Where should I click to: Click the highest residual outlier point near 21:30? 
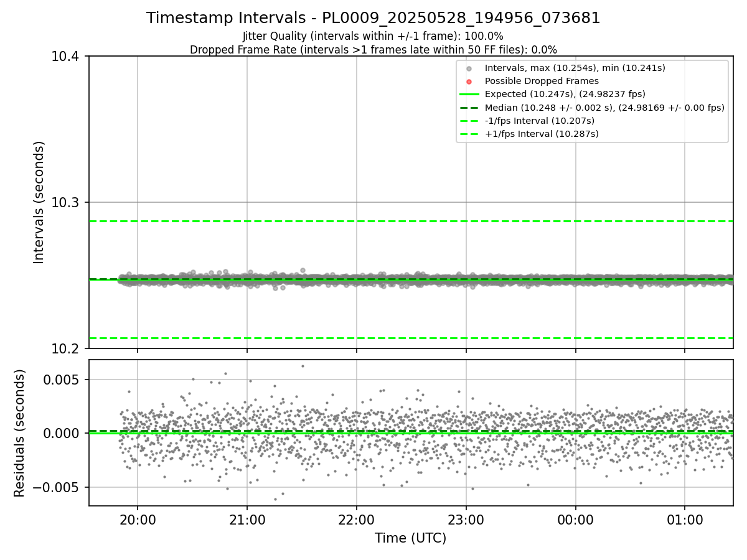303,366
